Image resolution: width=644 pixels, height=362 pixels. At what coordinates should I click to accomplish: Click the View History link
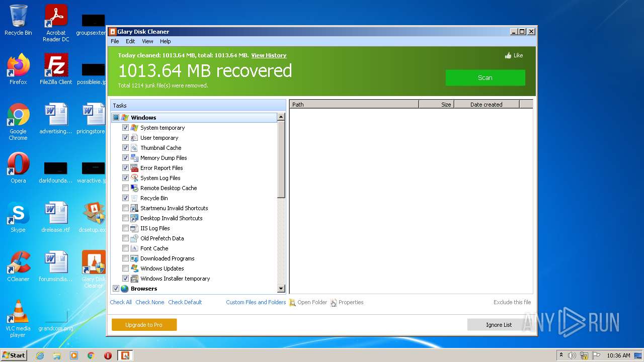point(269,55)
